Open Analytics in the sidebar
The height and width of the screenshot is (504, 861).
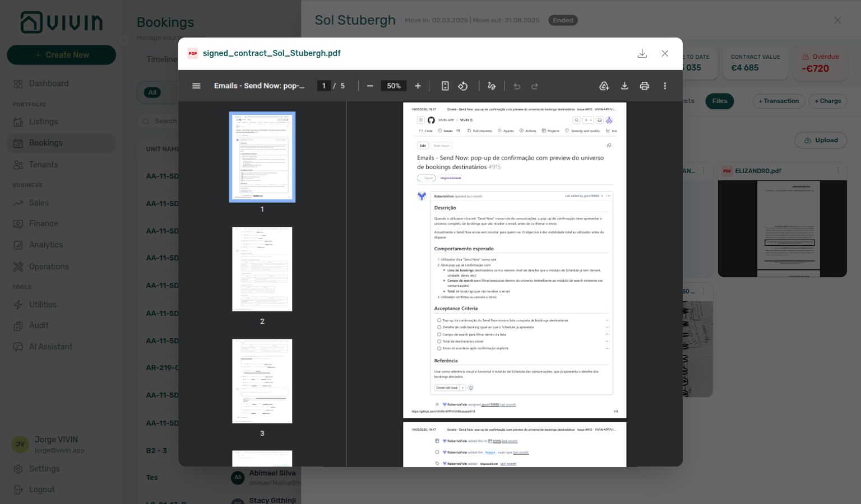[61, 245]
